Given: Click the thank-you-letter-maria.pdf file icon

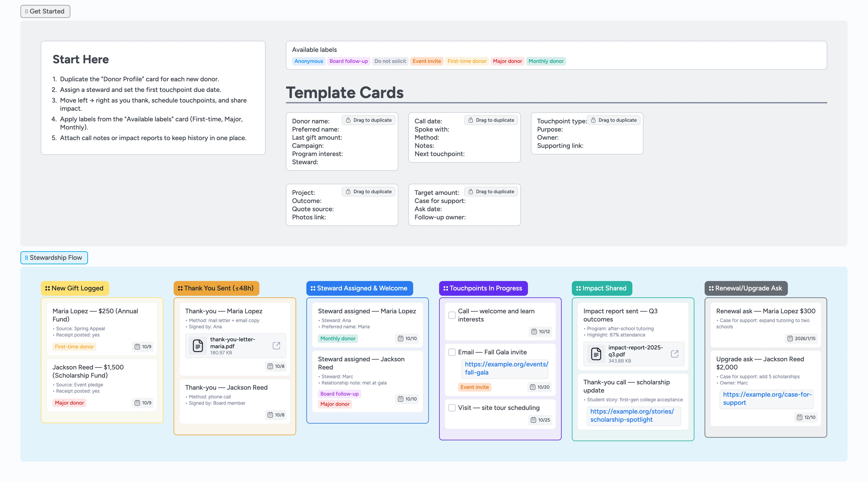Looking at the screenshot, I should click(198, 346).
